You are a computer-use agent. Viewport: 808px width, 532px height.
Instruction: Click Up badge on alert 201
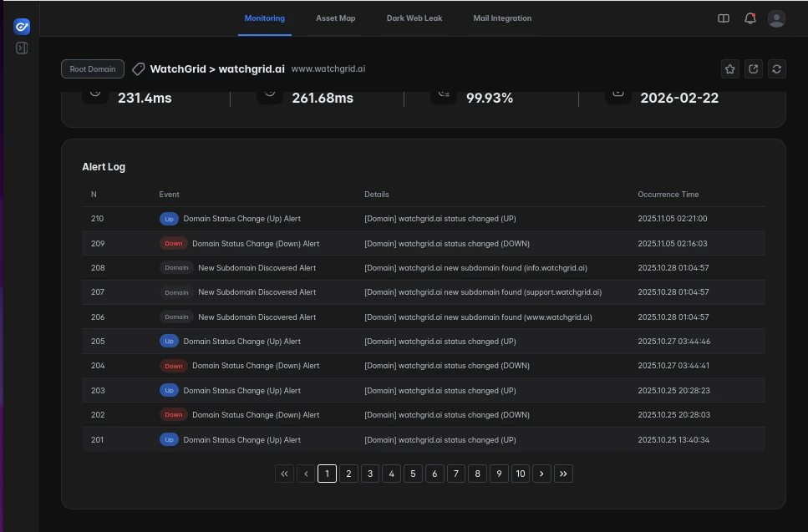tap(169, 440)
